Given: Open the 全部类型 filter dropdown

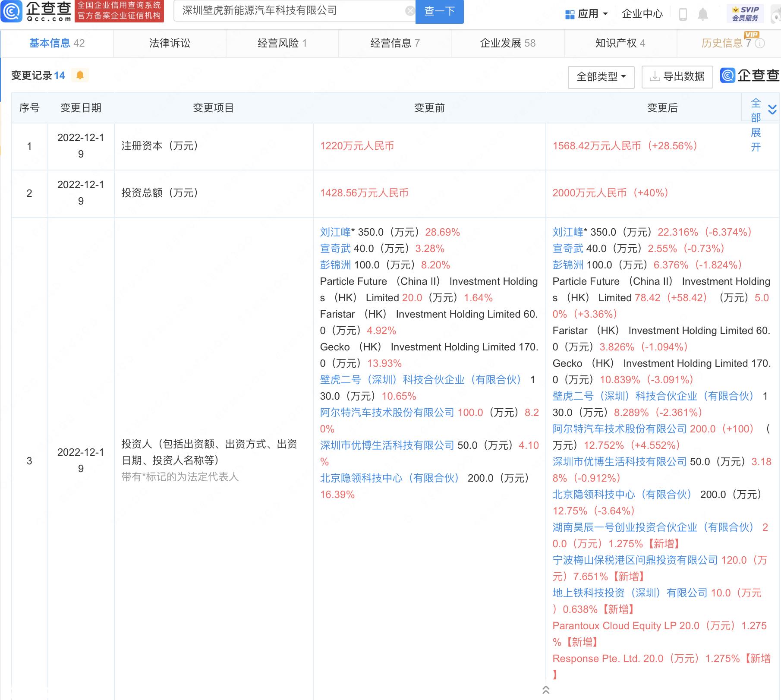Looking at the screenshot, I should 601,77.
